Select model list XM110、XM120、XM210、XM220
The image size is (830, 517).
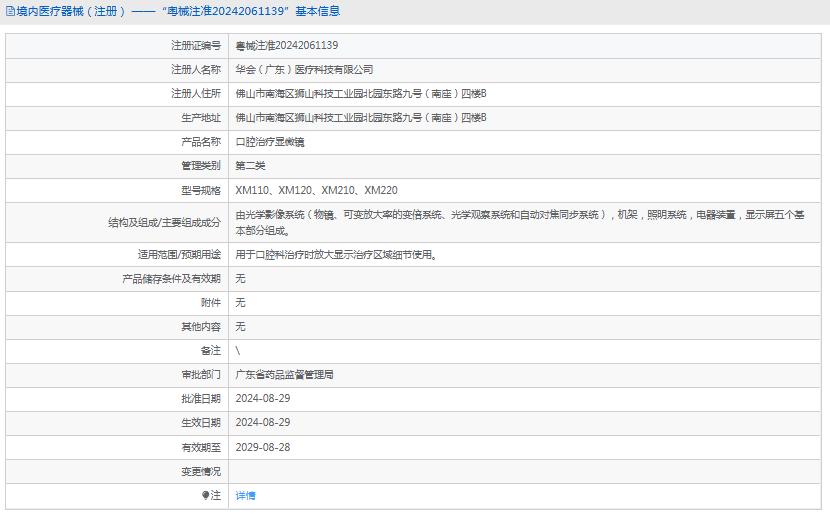(x=317, y=190)
